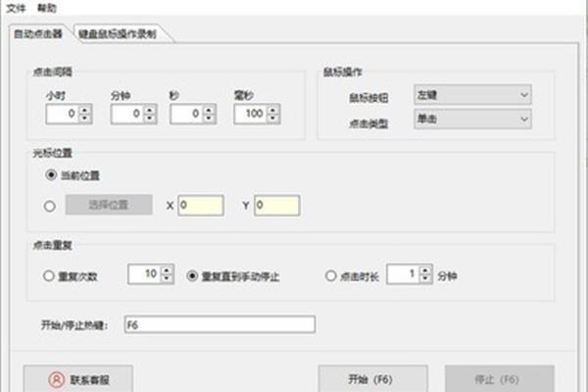Click the 停止 (F6) button
The width and height of the screenshot is (588, 392).
(500, 379)
